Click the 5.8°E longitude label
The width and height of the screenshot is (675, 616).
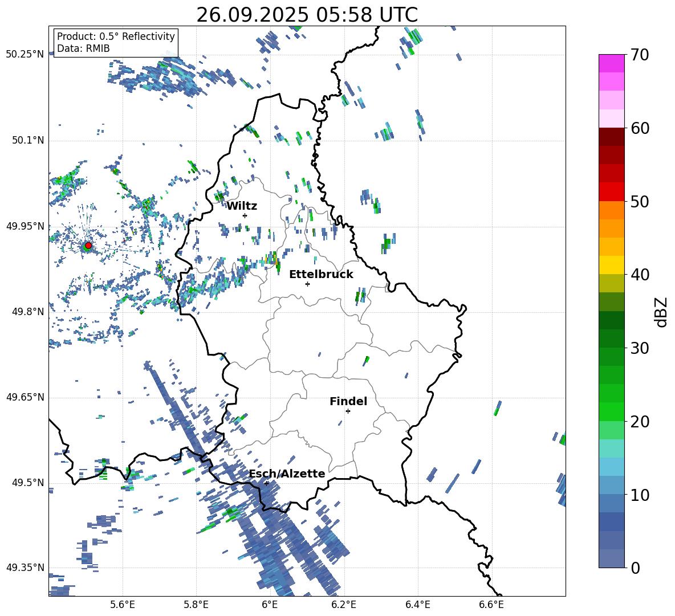(196, 605)
